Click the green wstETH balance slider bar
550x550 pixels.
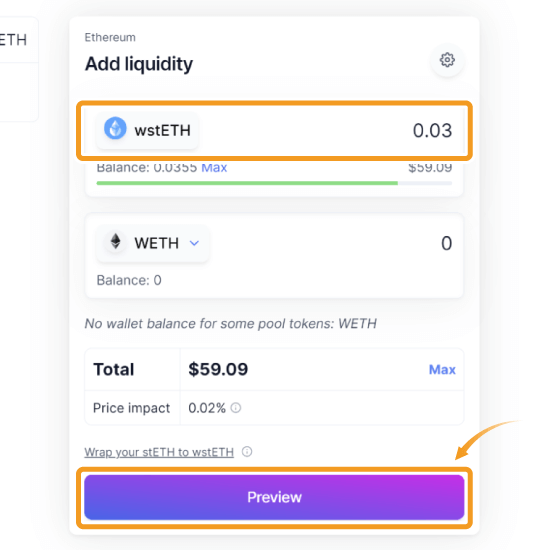click(x=274, y=183)
